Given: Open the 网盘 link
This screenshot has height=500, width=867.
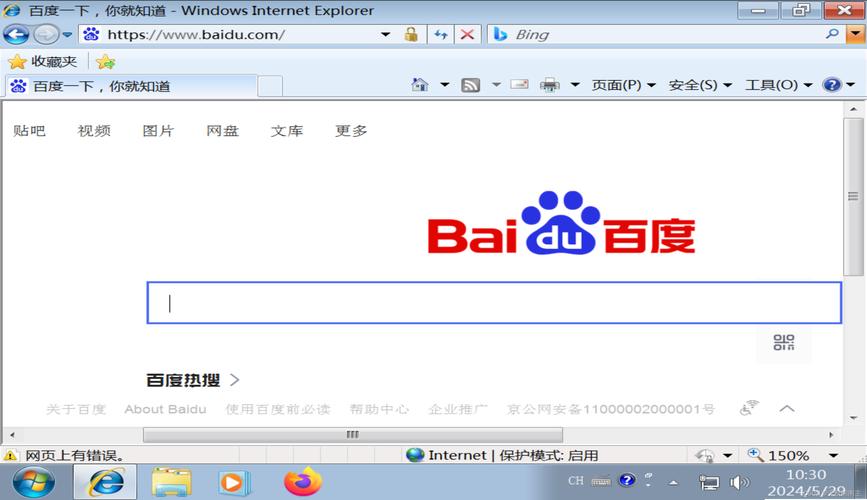Looking at the screenshot, I should [222, 131].
